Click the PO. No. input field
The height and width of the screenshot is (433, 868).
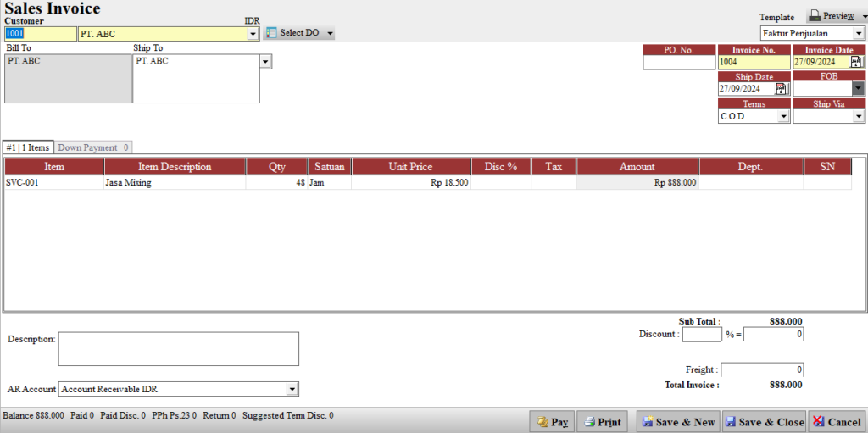pyautogui.click(x=679, y=63)
